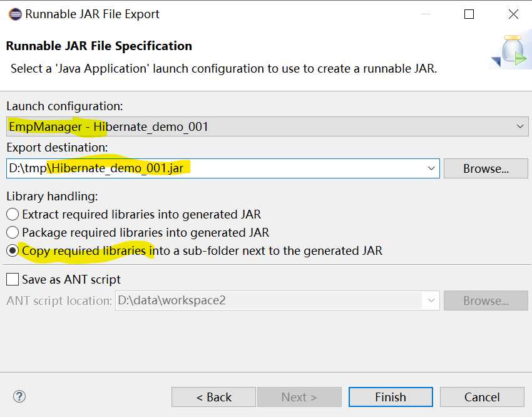The height and width of the screenshot is (417, 532).
Task: Click the ANT script Browse button
Action: click(486, 301)
